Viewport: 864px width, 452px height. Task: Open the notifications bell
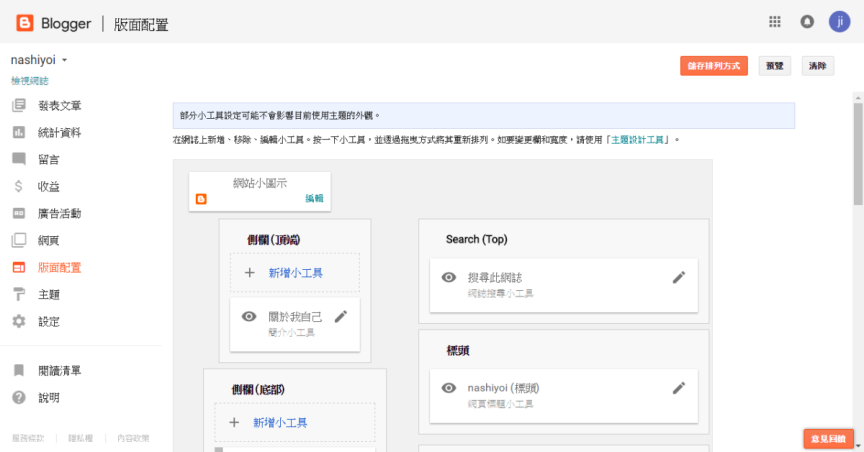pos(807,21)
